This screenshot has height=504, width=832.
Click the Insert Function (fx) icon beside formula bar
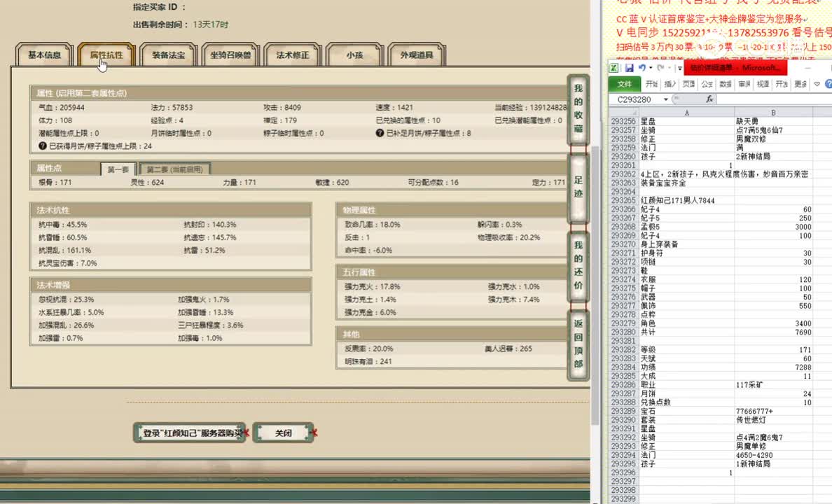pyautogui.click(x=709, y=99)
